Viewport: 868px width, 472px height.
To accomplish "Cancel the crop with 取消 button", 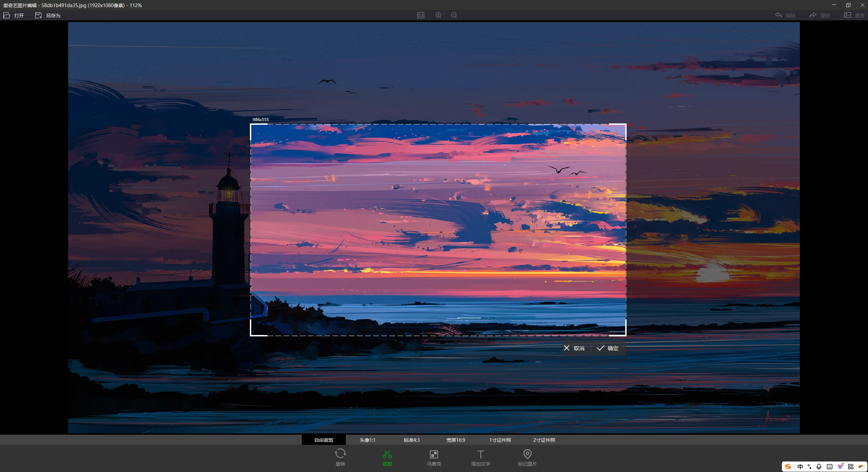I will coord(574,348).
